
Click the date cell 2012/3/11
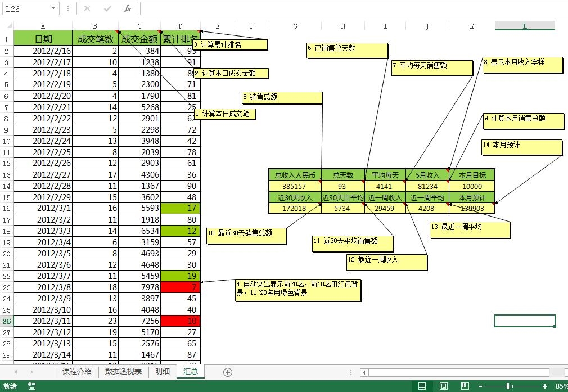click(43, 321)
